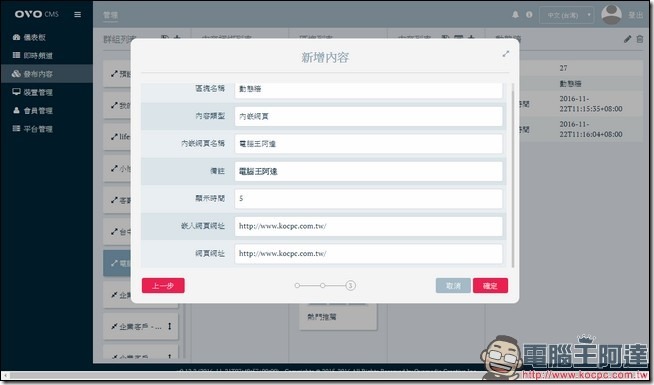Open the notification bell
654x385 pixels.
click(516, 15)
